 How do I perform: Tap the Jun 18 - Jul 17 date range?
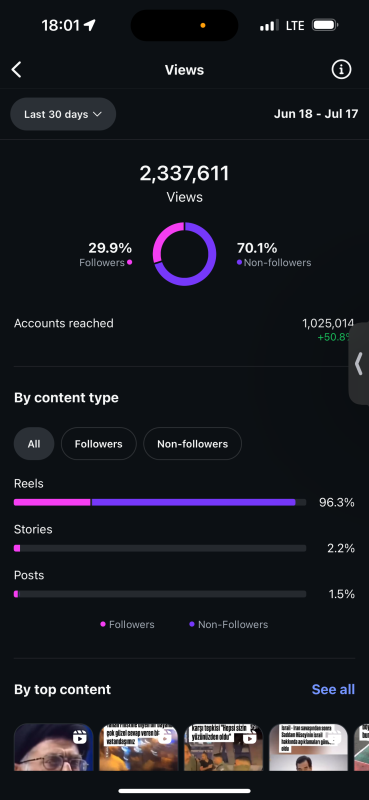point(316,114)
